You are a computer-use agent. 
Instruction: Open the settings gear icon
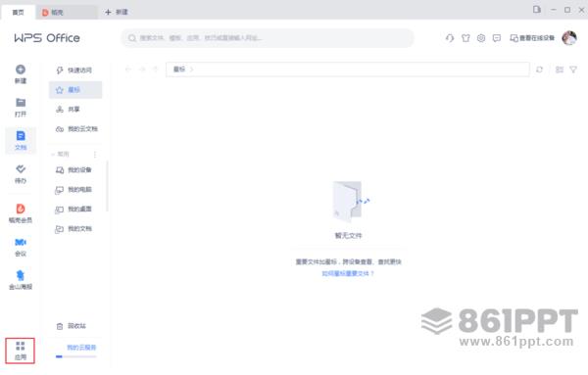[x=481, y=38]
